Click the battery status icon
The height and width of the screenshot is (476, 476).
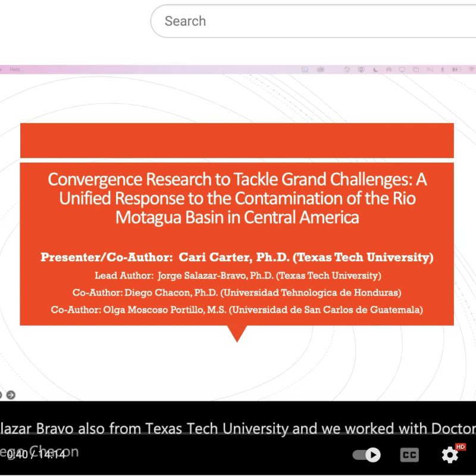456,70
